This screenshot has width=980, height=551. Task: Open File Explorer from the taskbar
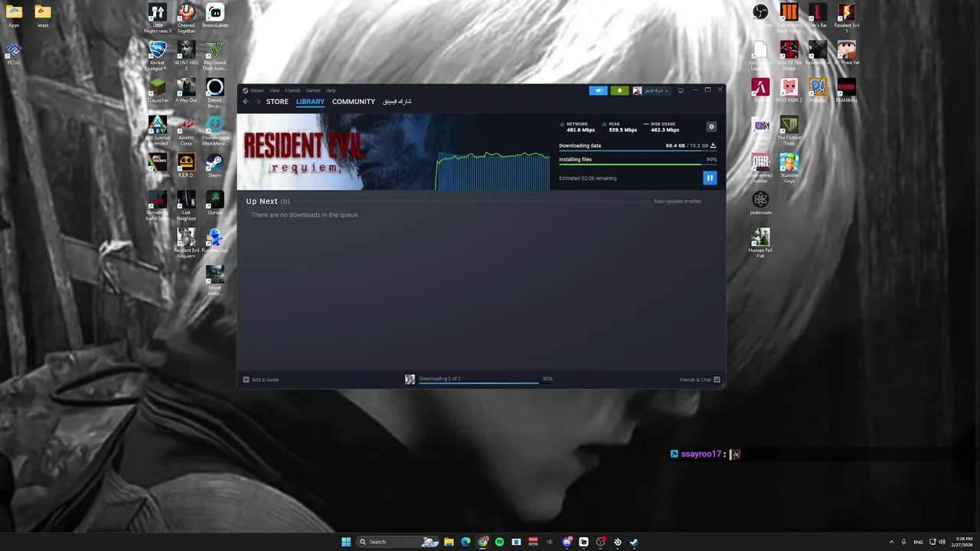coord(449,542)
